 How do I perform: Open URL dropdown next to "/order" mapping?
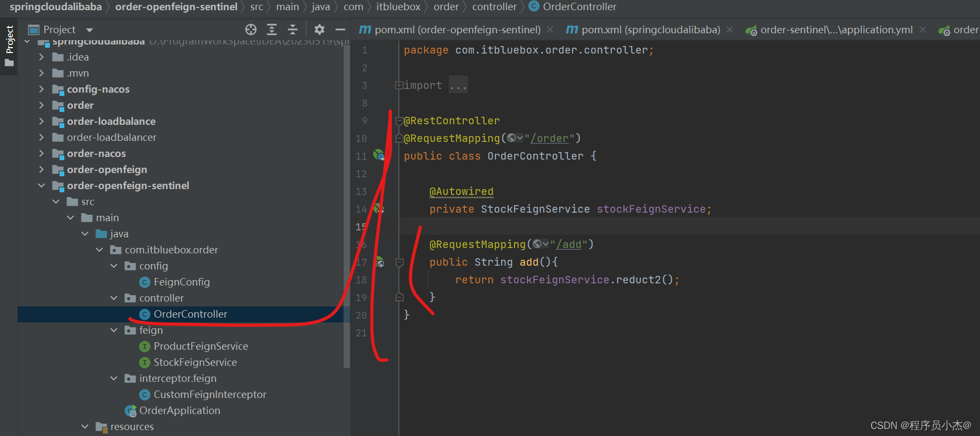[515, 138]
